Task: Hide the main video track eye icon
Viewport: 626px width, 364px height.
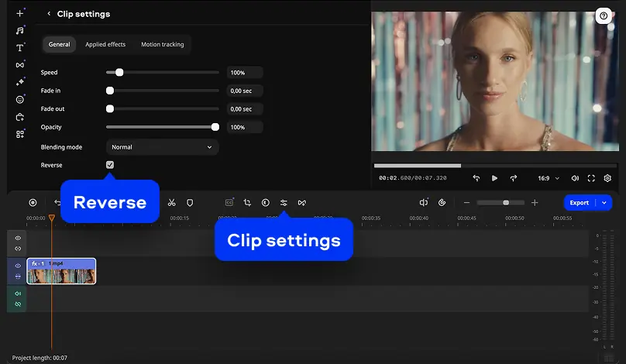Action: coord(18,266)
